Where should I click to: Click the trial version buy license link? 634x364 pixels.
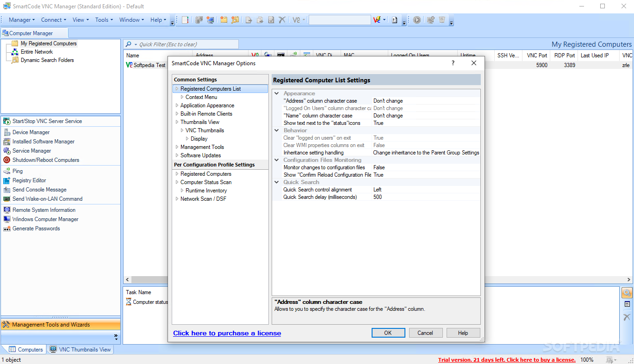pyautogui.click(x=507, y=360)
